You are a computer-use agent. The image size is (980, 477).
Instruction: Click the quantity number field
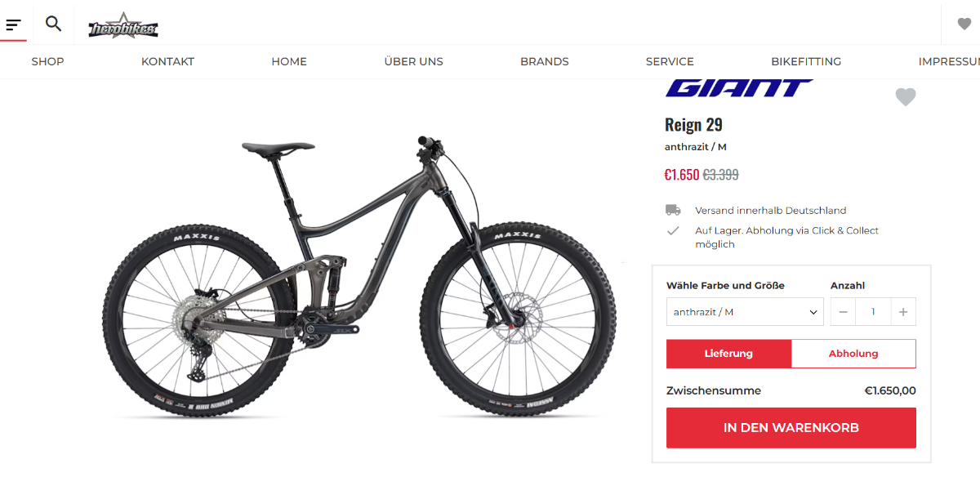pos(873,312)
